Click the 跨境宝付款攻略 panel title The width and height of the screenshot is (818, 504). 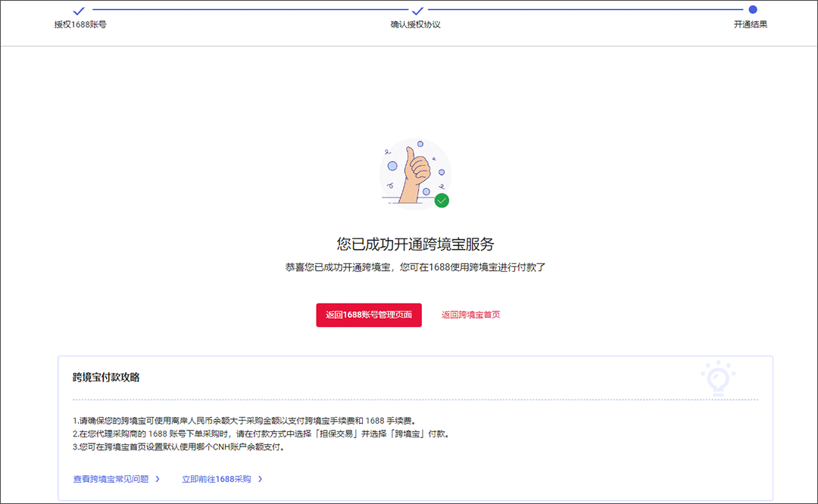pyautogui.click(x=107, y=378)
